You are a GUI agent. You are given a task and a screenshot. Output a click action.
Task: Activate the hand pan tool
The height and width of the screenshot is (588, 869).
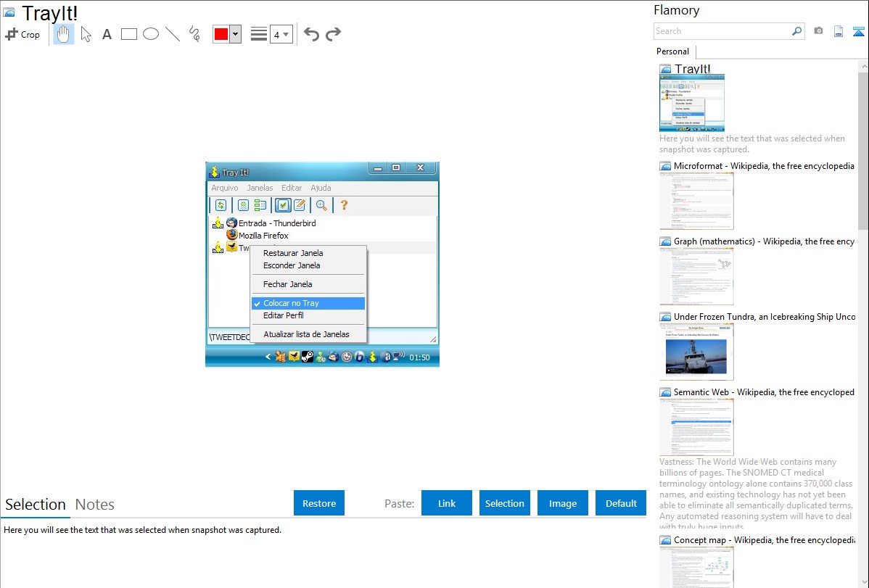(64, 34)
